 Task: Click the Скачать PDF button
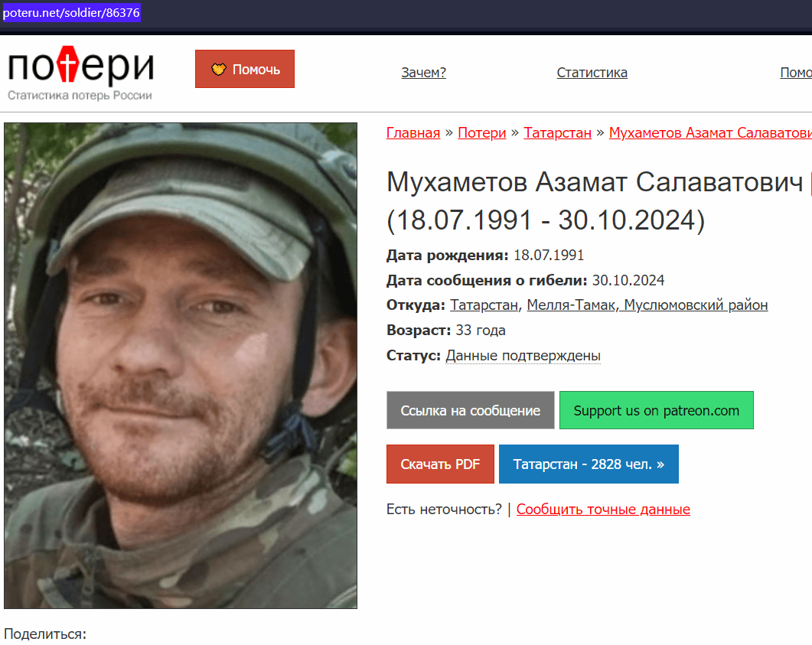(x=440, y=464)
